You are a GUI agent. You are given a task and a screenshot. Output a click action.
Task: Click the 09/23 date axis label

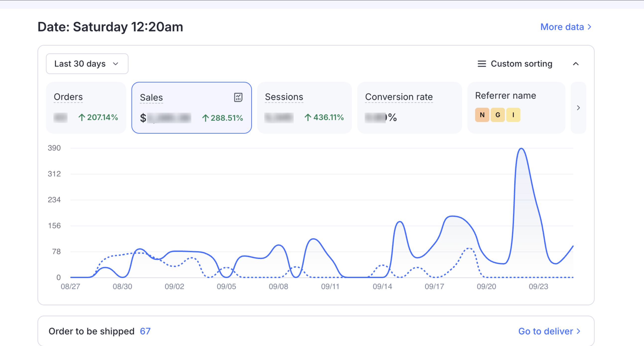[x=538, y=286]
